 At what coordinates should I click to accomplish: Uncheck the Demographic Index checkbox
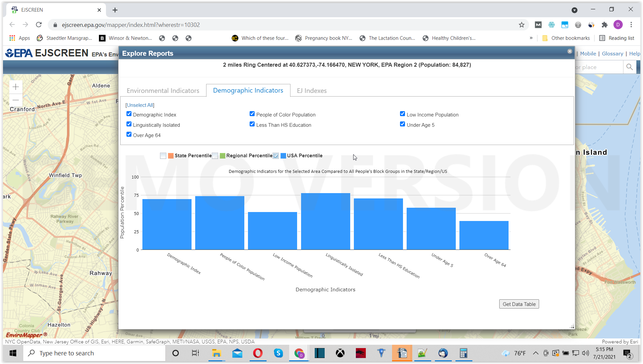(129, 114)
